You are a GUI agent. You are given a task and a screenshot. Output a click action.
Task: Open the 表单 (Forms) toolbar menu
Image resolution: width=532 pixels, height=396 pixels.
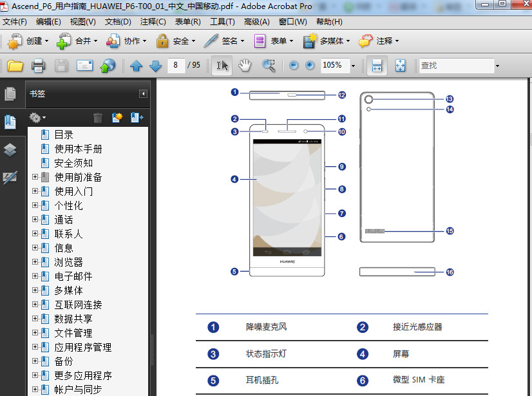pos(273,41)
